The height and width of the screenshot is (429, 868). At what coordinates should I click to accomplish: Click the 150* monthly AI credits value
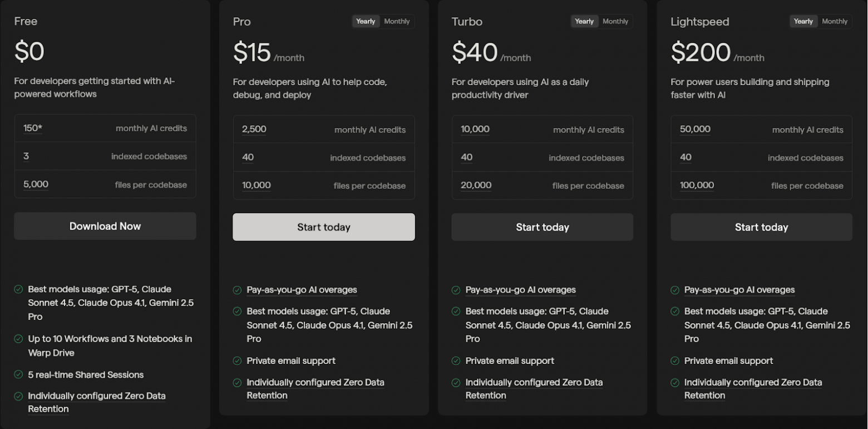33,129
